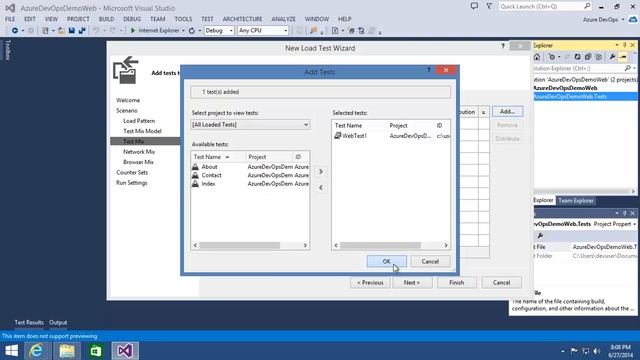Open the ANALYZE menu
The width and height of the screenshot is (640, 360).
click(283, 19)
